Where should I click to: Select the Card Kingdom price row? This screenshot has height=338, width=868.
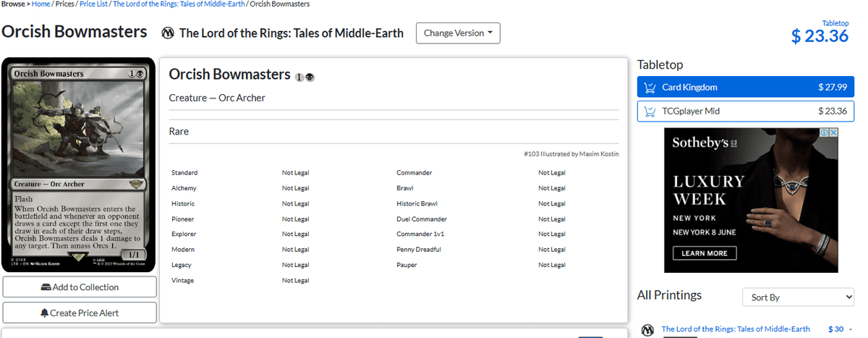tap(746, 87)
